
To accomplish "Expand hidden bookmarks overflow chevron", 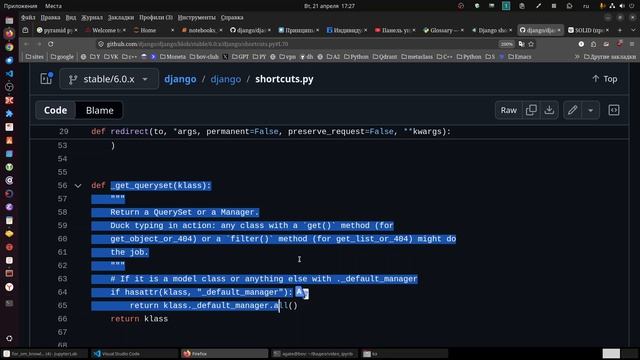I will point(577,57).
